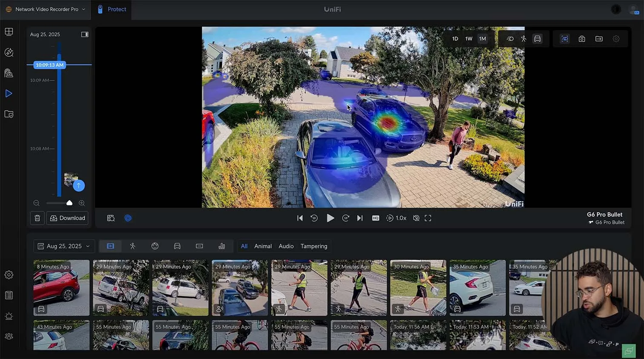
Task: Select the 1D heatmap range
Action: [455, 39]
